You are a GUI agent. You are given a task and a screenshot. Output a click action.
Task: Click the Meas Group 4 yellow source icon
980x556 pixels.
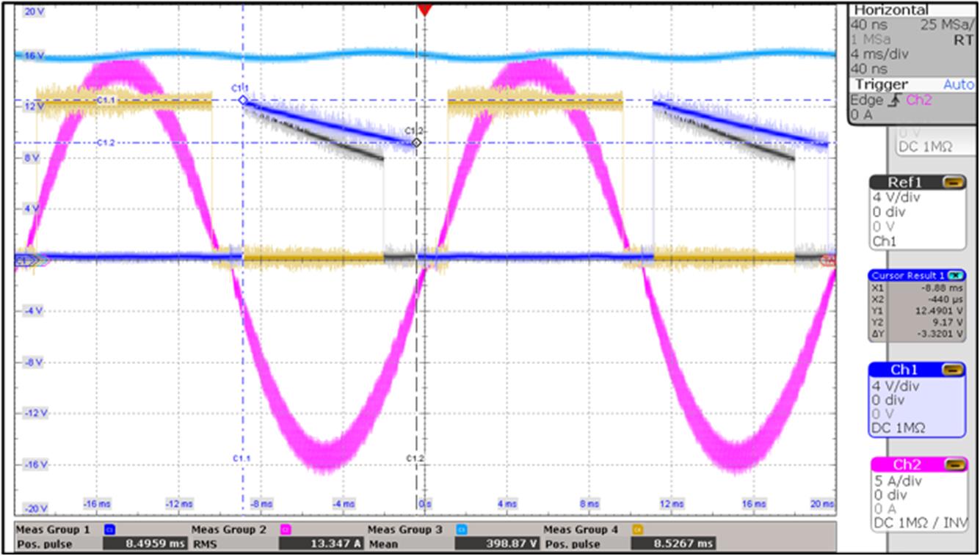639,529
